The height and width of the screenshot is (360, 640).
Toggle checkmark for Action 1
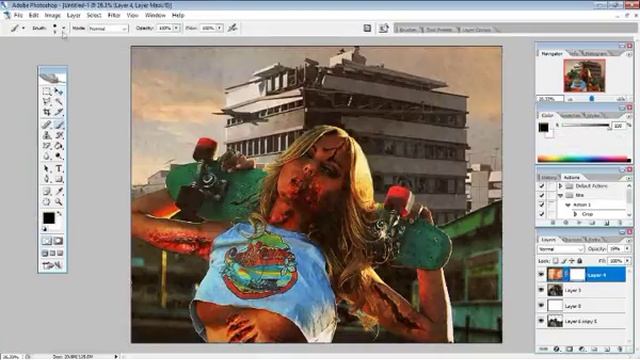click(x=541, y=205)
